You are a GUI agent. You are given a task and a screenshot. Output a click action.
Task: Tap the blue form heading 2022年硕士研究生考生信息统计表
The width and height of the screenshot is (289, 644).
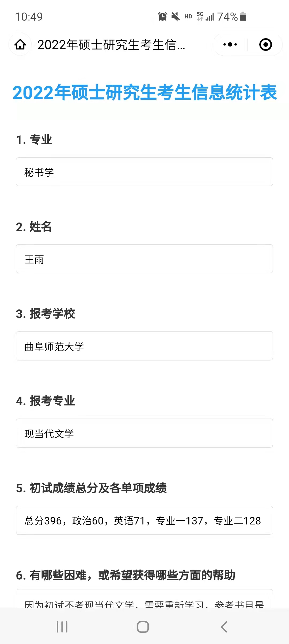pos(144,93)
